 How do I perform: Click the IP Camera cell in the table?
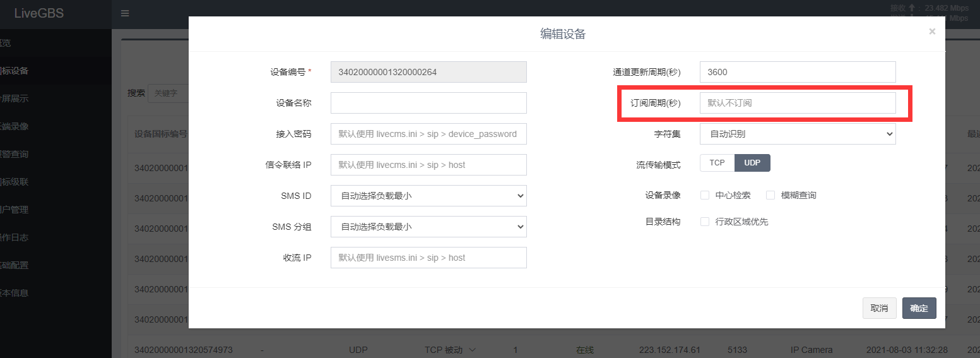[812, 350]
